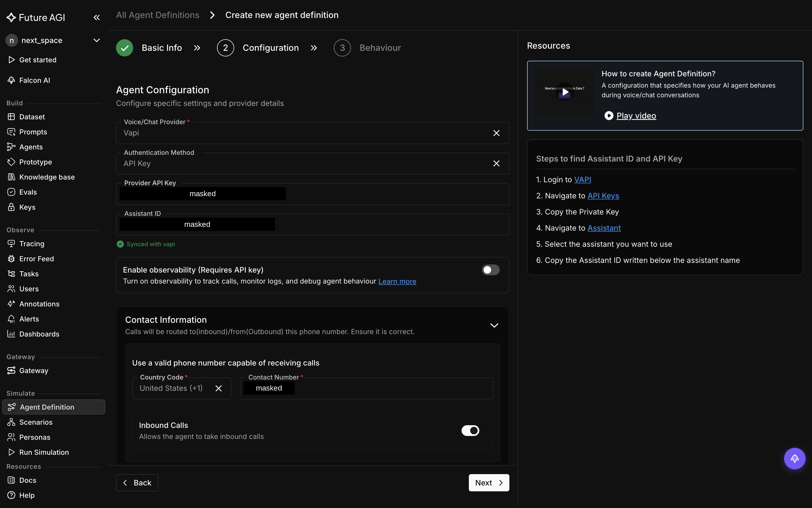
Task: Click the Play video link
Action: pyautogui.click(x=636, y=116)
